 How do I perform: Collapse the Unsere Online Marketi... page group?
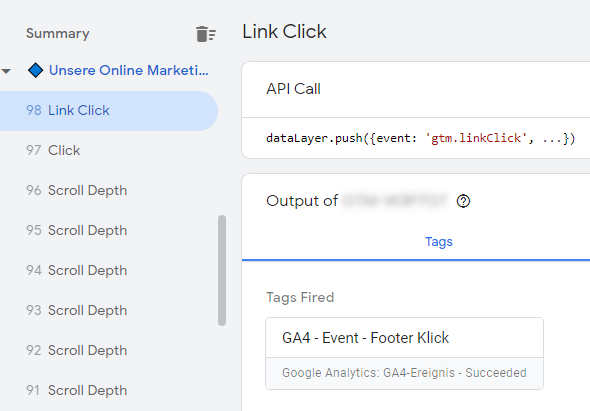6,71
